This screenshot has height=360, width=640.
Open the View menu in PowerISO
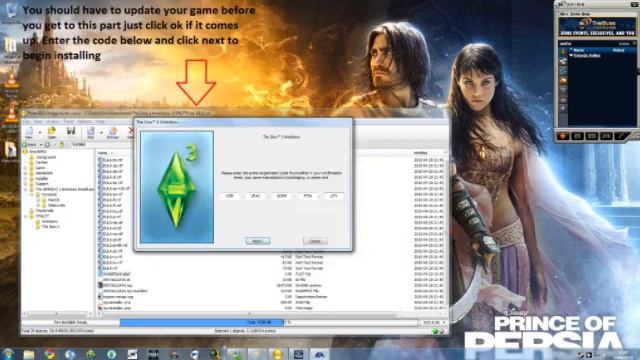pyautogui.click(x=38, y=122)
